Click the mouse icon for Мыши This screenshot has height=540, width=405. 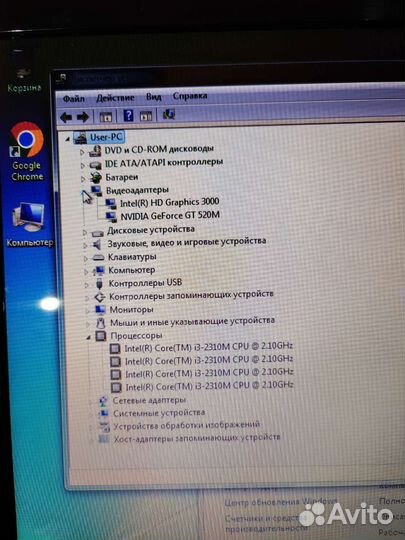click(x=101, y=323)
